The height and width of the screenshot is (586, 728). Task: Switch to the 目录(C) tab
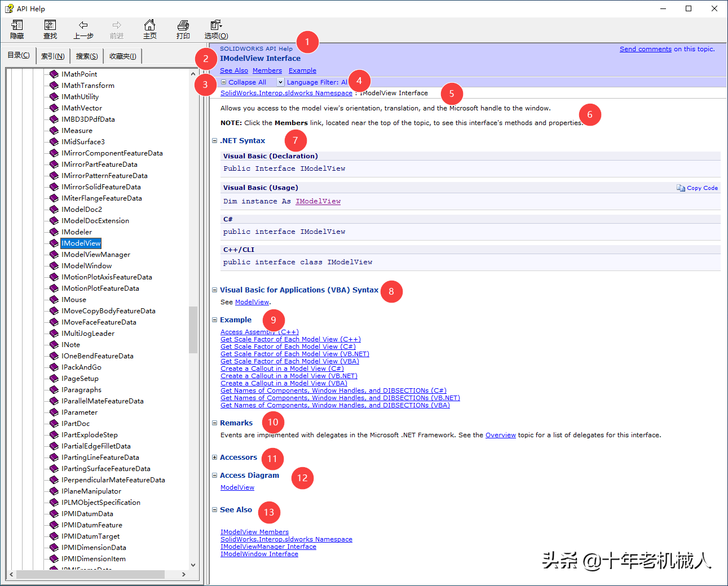click(x=19, y=55)
